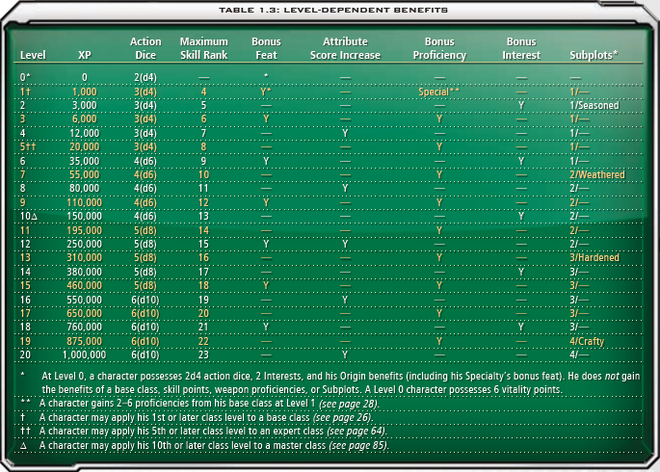Select the 'Maximum Skill Rank' header
The width and height of the screenshot is (660, 472).
click(x=204, y=48)
